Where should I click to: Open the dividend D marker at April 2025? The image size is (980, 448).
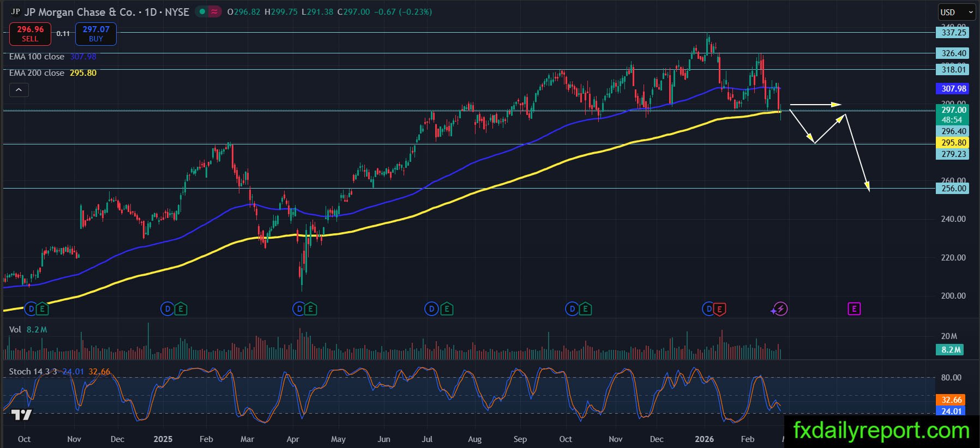point(298,309)
